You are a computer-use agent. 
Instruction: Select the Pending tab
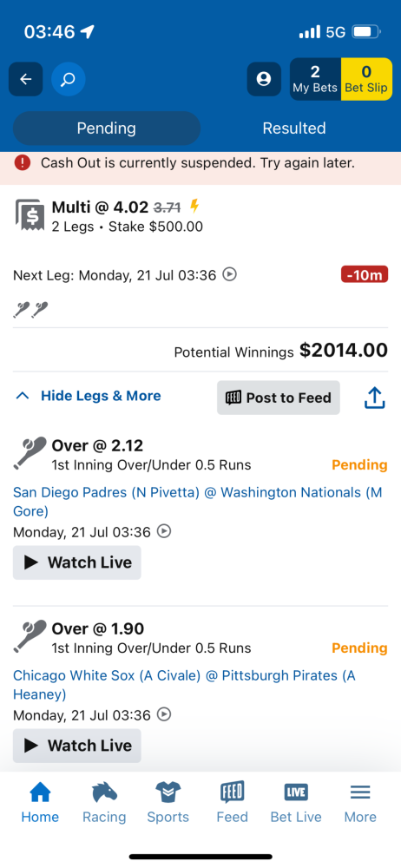[107, 128]
